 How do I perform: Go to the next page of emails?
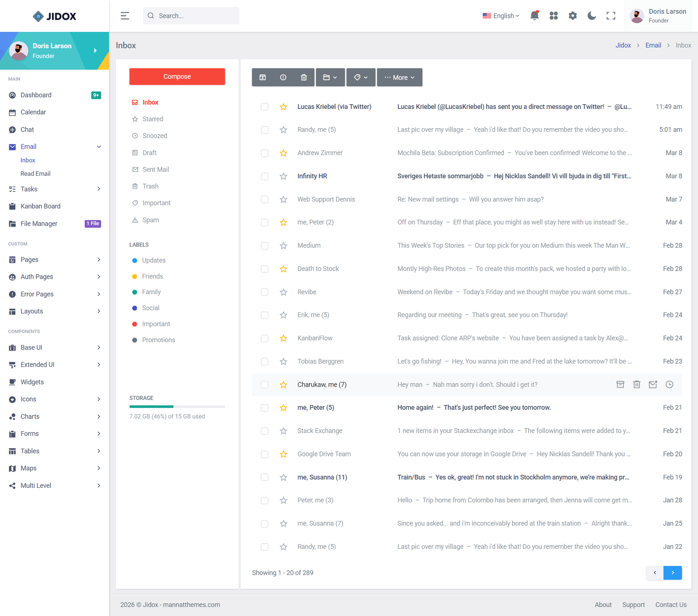pyautogui.click(x=672, y=572)
